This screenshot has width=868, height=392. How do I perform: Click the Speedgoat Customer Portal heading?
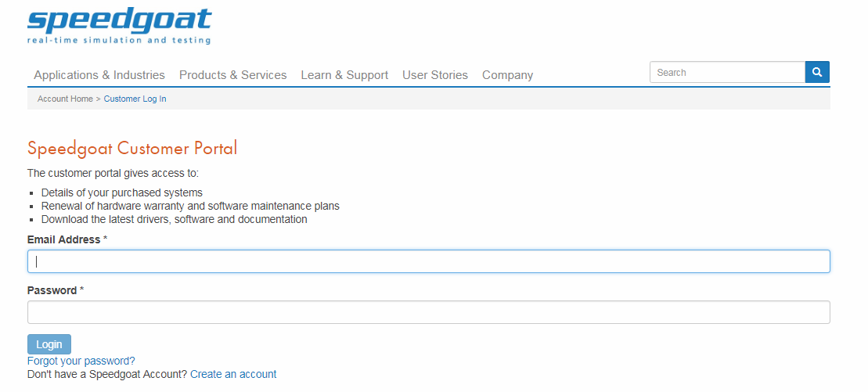pyautogui.click(x=132, y=149)
